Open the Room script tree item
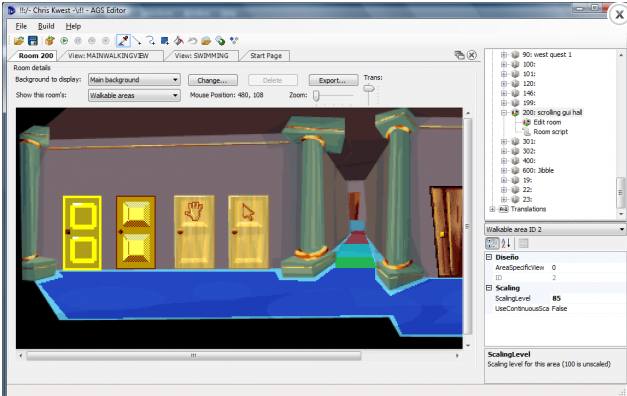The width and height of the screenshot is (627, 396). click(x=550, y=132)
